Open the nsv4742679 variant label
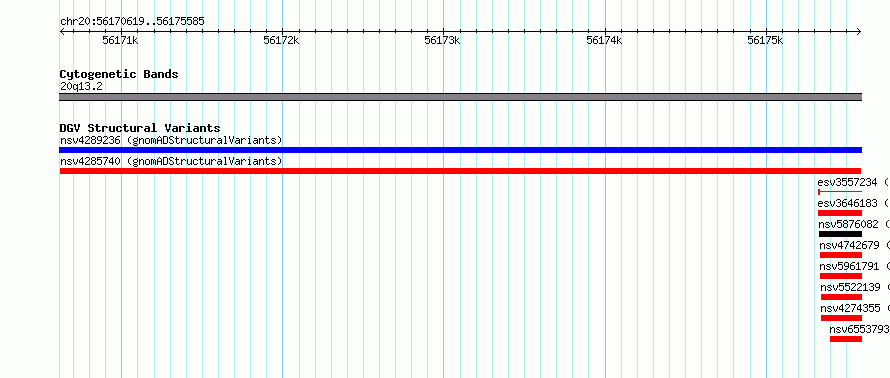 click(854, 245)
